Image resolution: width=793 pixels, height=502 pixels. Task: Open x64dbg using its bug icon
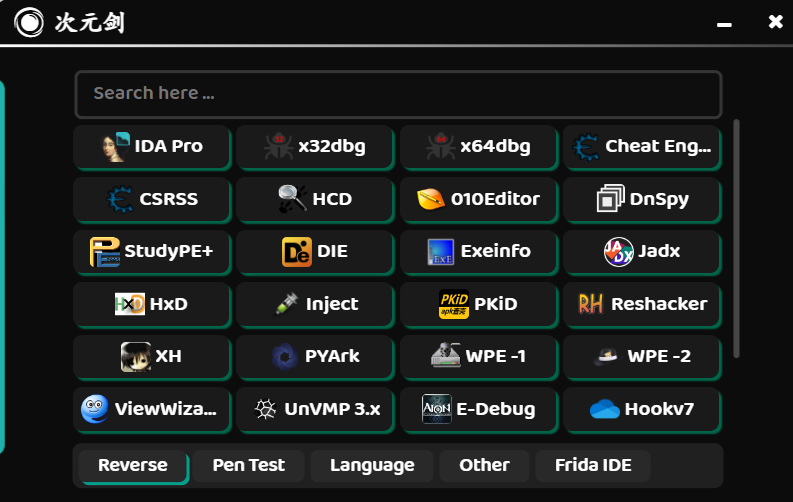(x=440, y=146)
